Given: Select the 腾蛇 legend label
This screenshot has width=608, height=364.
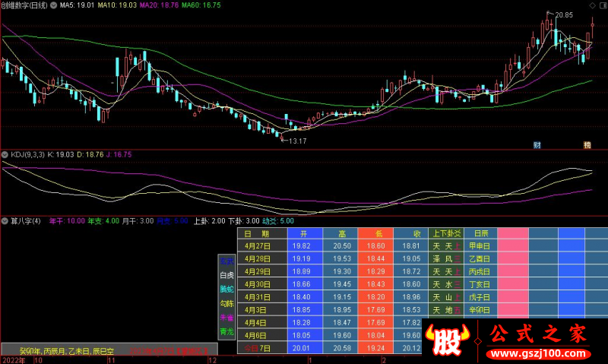Looking at the screenshot, I should [227, 290].
